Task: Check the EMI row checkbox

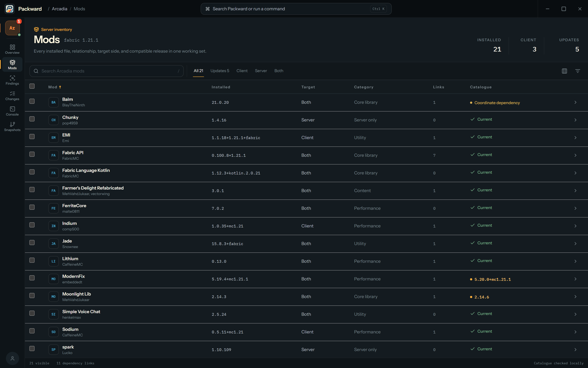Action: tap(32, 137)
